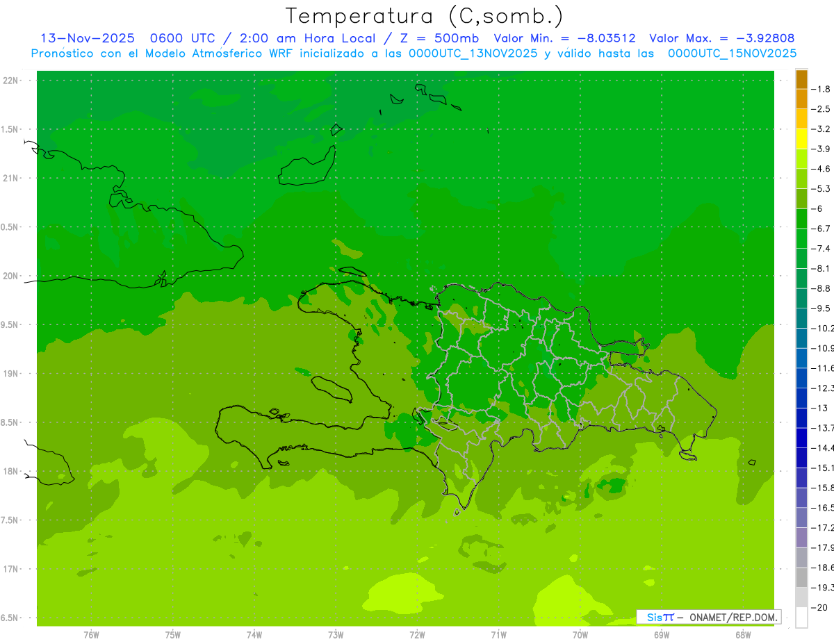This screenshot has height=644, width=834.
Task: Click the "-5.3" colorbar value
Action: click(821, 189)
